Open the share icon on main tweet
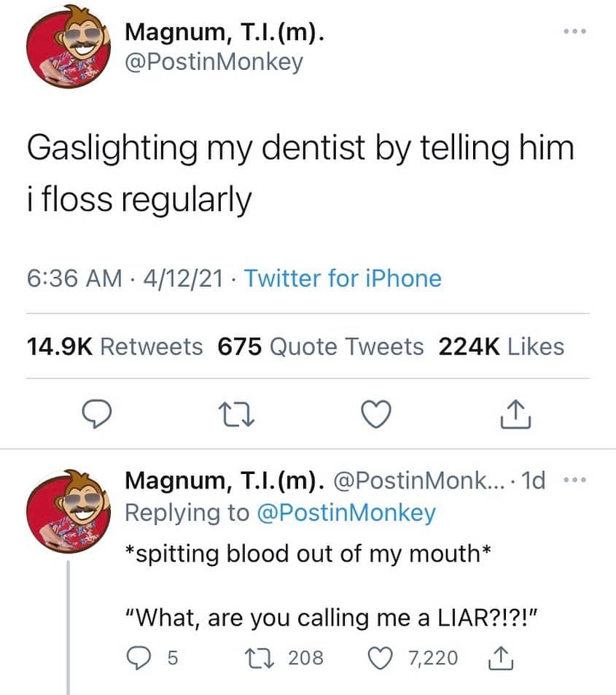The width and height of the screenshot is (616, 695). [515, 413]
